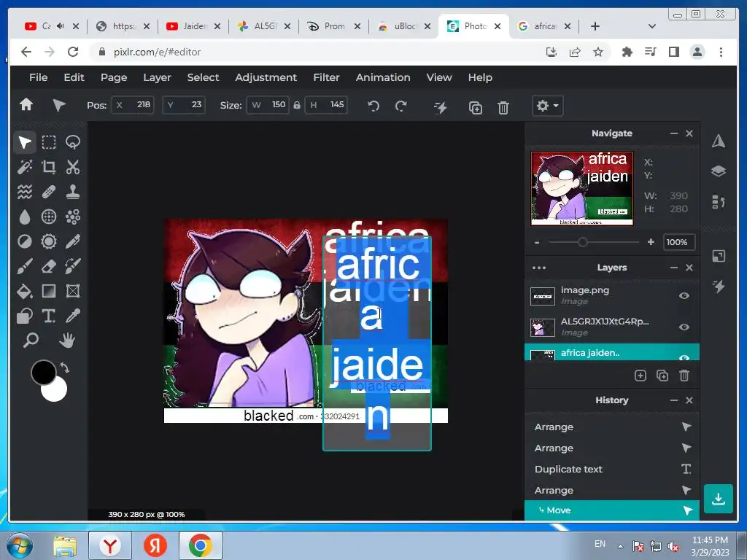Select the Shape tool
This screenshot has height=560, width=747.
click(x=25, y=316)
